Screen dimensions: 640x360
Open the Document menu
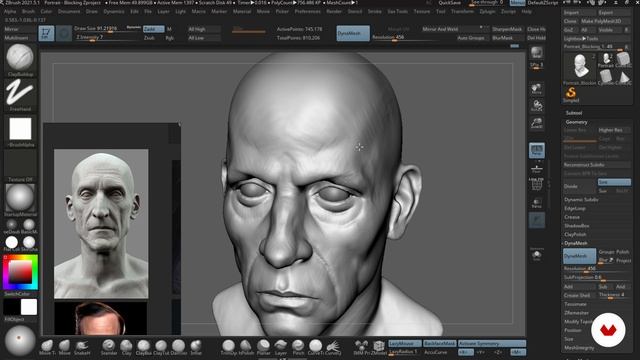click(69, 11)
